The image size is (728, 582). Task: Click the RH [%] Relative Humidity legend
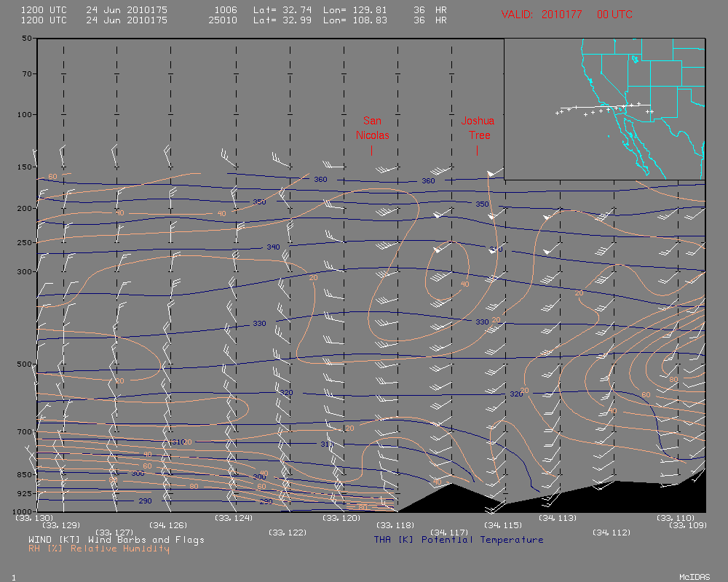click(x=99, y=549)
